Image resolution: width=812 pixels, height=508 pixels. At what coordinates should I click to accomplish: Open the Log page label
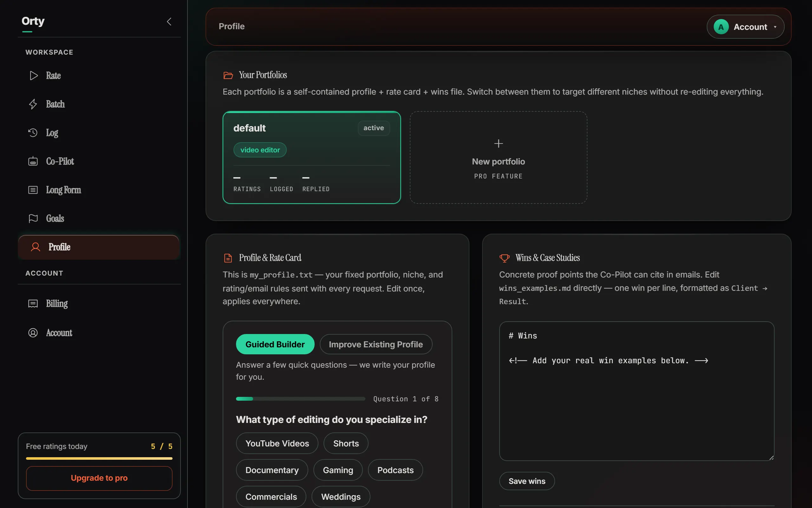coord(52,133)
